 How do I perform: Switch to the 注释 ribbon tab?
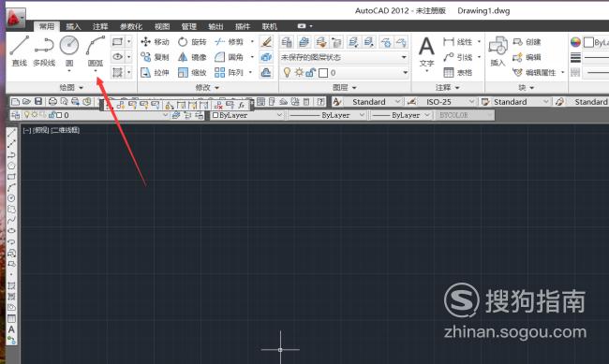pyautogui.click(x=100, y=26)
